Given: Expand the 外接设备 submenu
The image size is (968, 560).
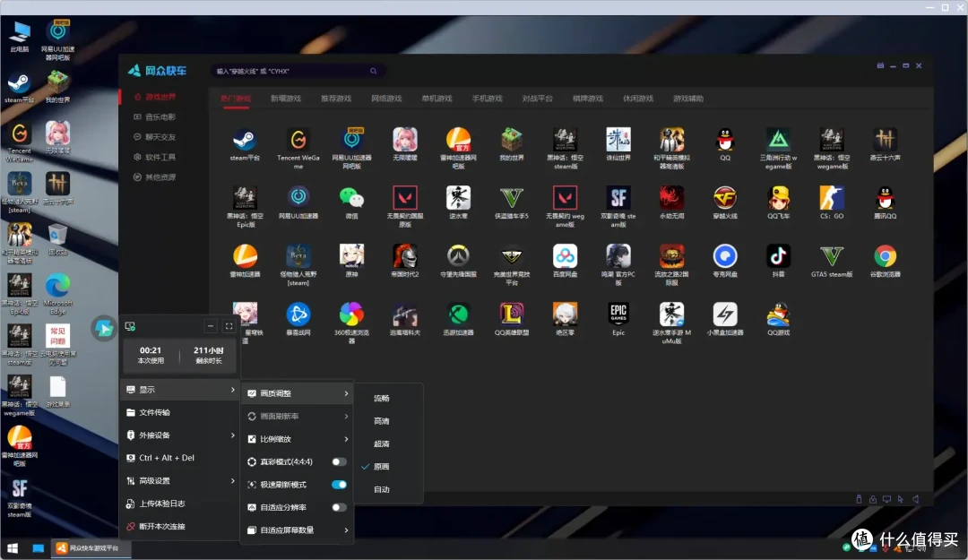Looking at the screenshot, I should click(180, 435).
